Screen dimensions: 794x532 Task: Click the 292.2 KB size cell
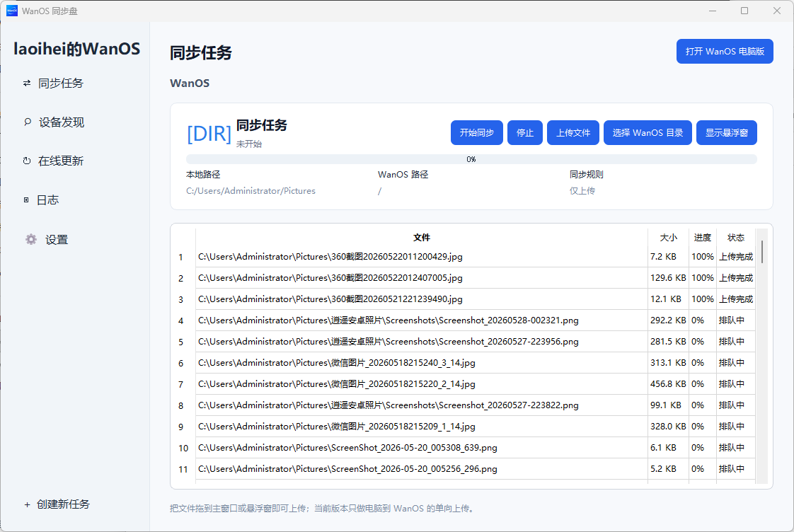point(669,320)
